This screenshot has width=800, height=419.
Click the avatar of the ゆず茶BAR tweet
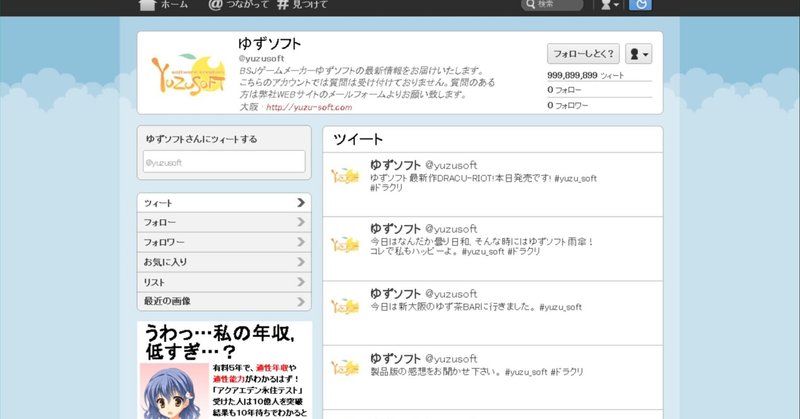(x=345, y=306)
